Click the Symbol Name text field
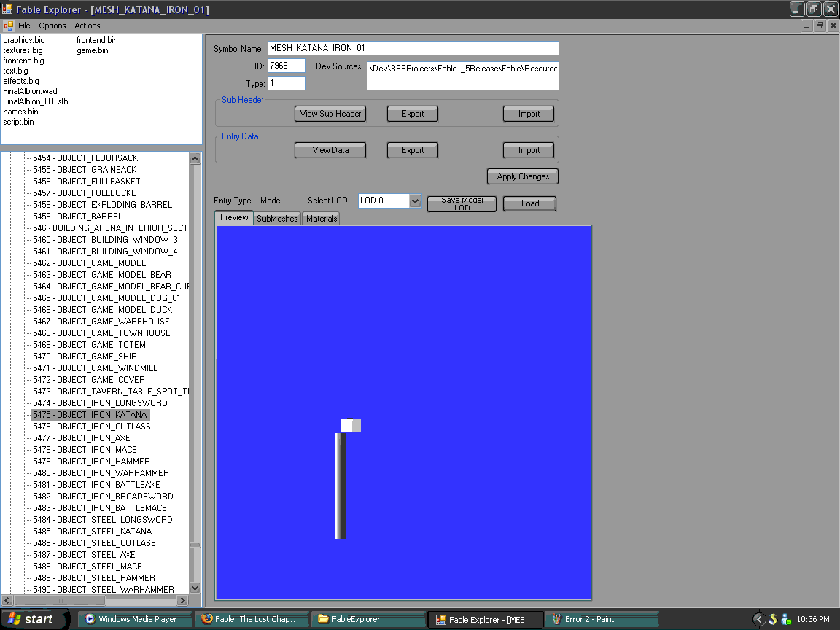Image resolution: width=840 pixels, height=630 pixels. click(413, 48)
